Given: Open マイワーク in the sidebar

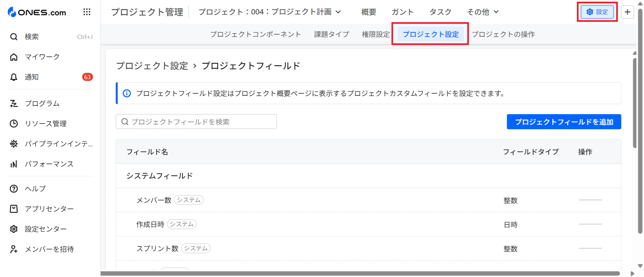Looking at the screenshot, I should 42,57.
